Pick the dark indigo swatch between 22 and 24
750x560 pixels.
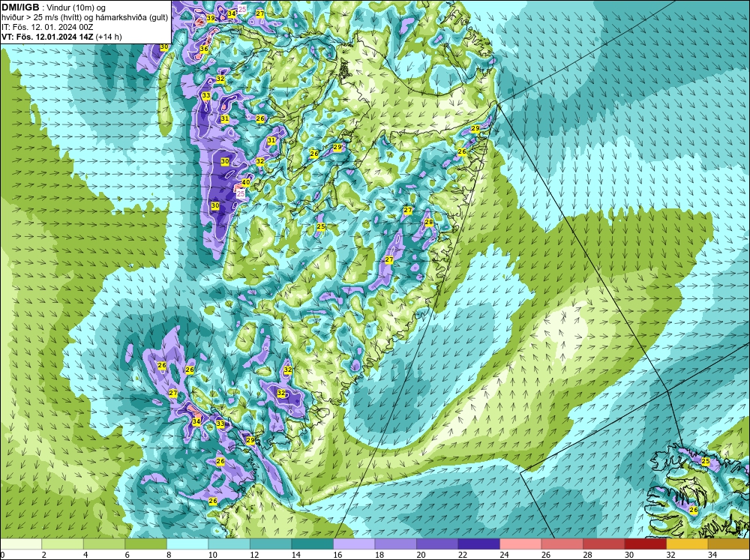click(478, 544)
